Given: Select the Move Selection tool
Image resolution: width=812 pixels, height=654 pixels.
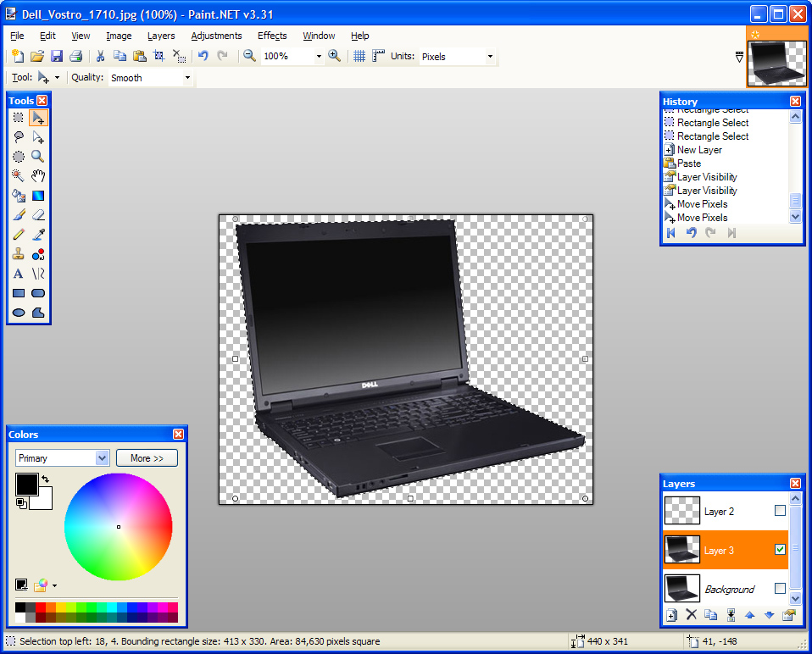Looking at the screenshot, I should (38, 137).
